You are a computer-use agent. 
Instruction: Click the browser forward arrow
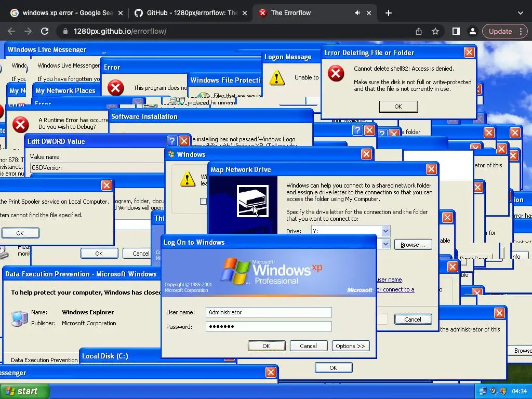28,31
